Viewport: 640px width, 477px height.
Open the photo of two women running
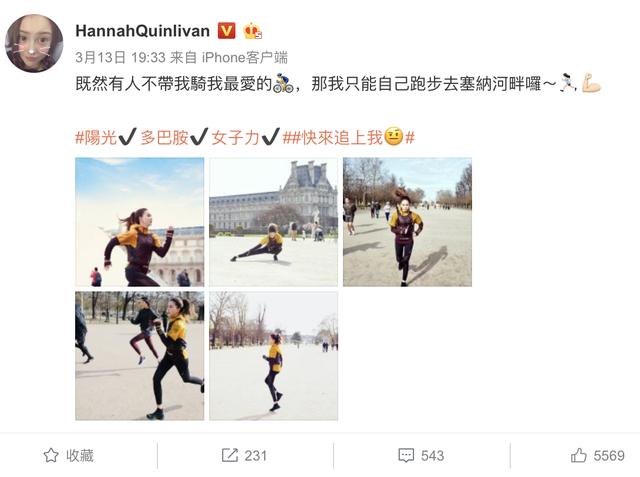tap(140, 356)
